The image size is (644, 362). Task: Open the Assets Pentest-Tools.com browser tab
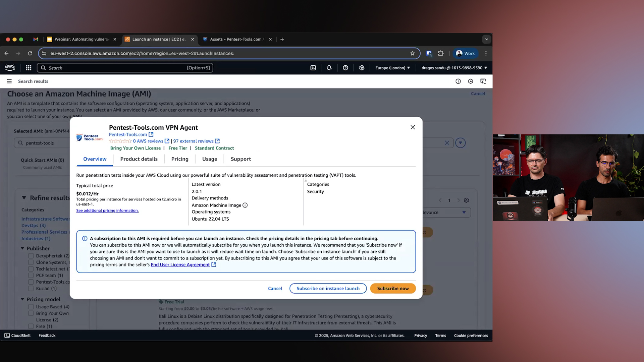click(235, 39)
